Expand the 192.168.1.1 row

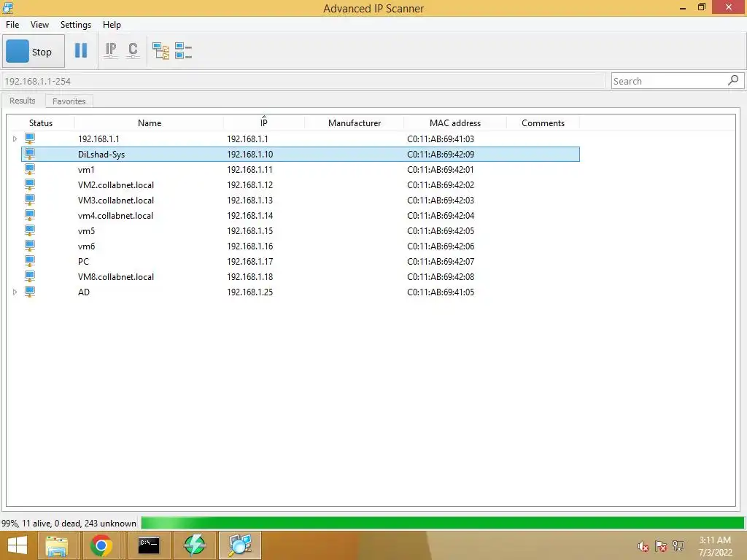[x=15, y=139]
